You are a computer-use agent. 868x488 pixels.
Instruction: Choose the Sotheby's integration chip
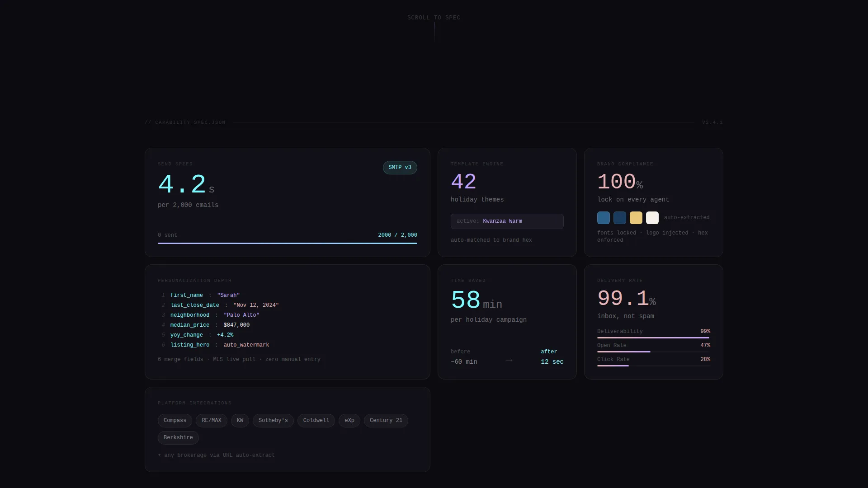pos(273,421)
